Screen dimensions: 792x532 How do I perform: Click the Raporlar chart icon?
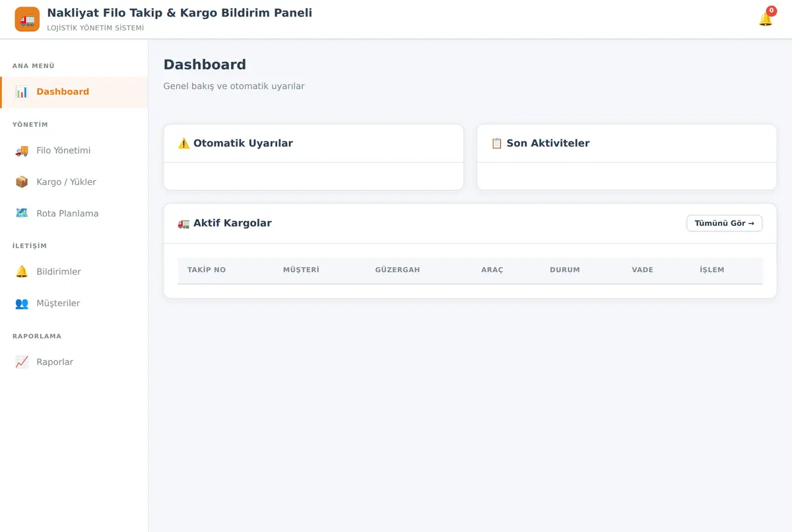coord(22,362)
